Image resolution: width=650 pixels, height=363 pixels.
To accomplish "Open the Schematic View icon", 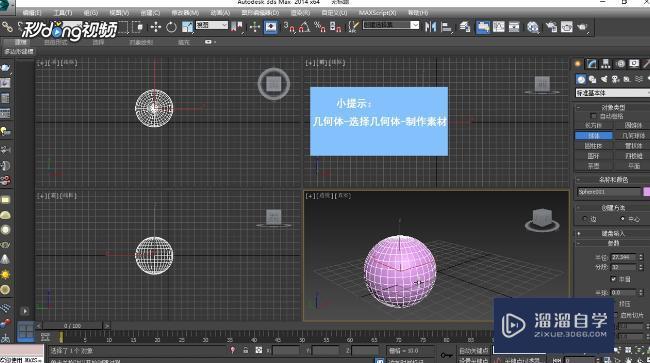I will pyautogui.click(x=514, y=27).
